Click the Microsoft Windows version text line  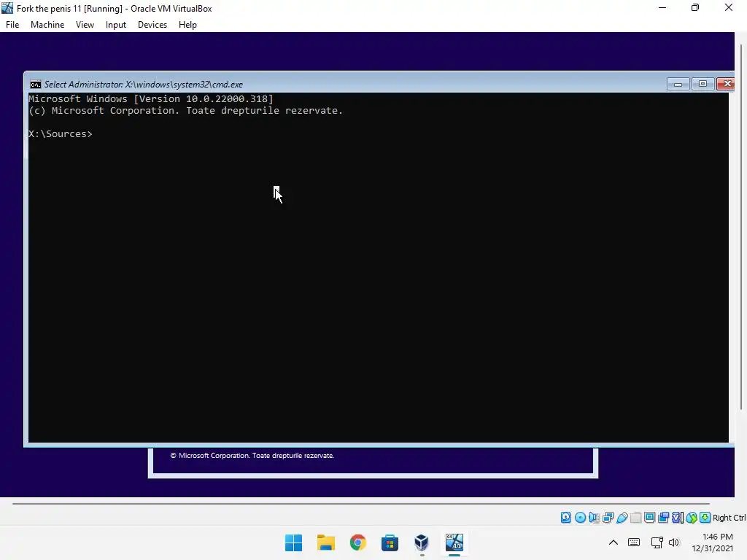click(151, 99)
